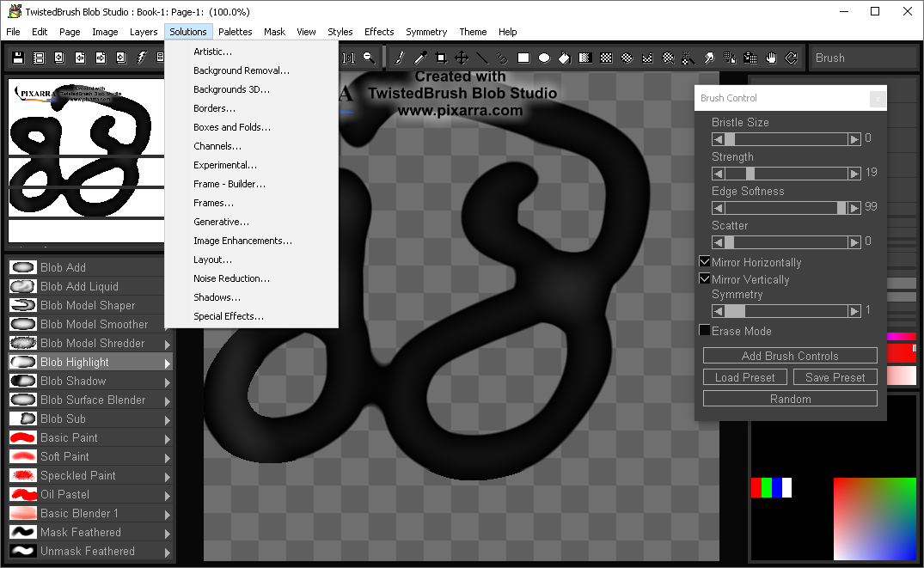Open the Effects menu

click(379, 32)
